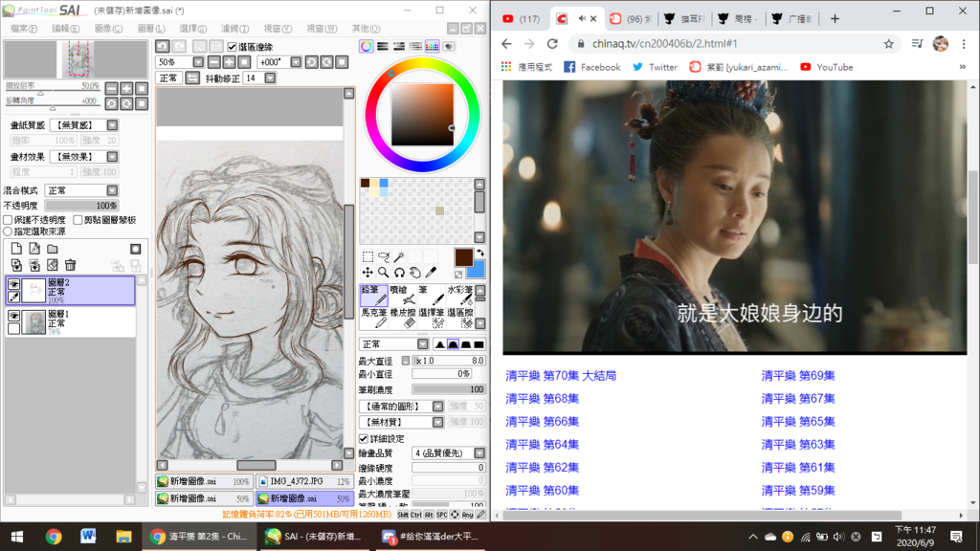Undo the last action in SAI
This screenshot has height=551, width=980.
(163, 46)
